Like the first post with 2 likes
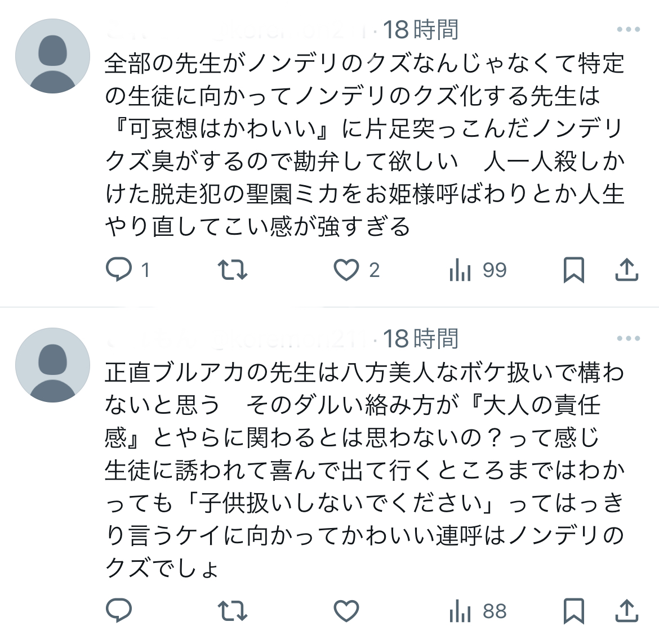Image resolution: width=659 pixels, height=644 pixels. [346, 270]
